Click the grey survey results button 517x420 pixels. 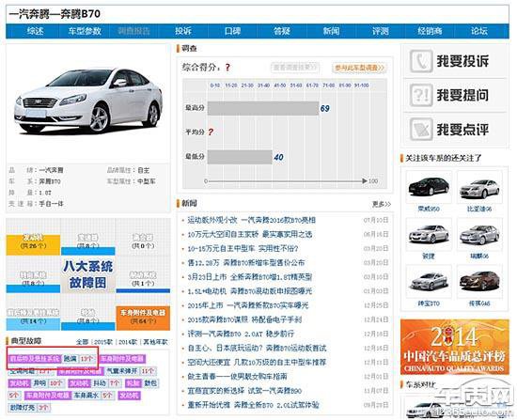[x=295, y=68]
